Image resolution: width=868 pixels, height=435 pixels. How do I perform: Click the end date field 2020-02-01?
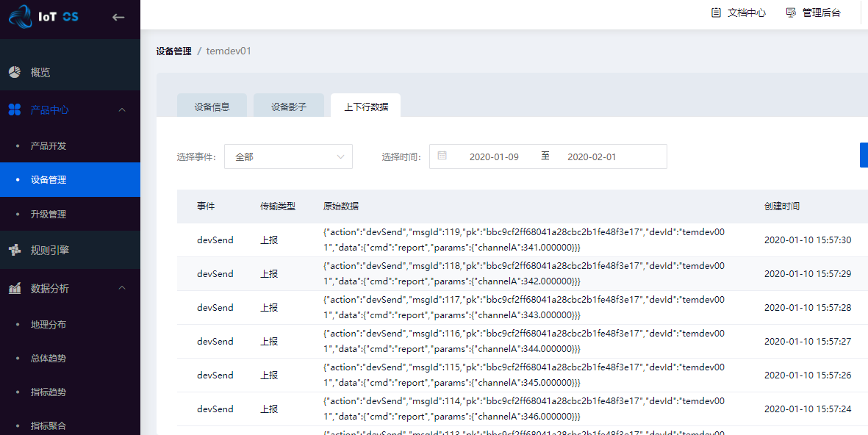pos(592,157)
